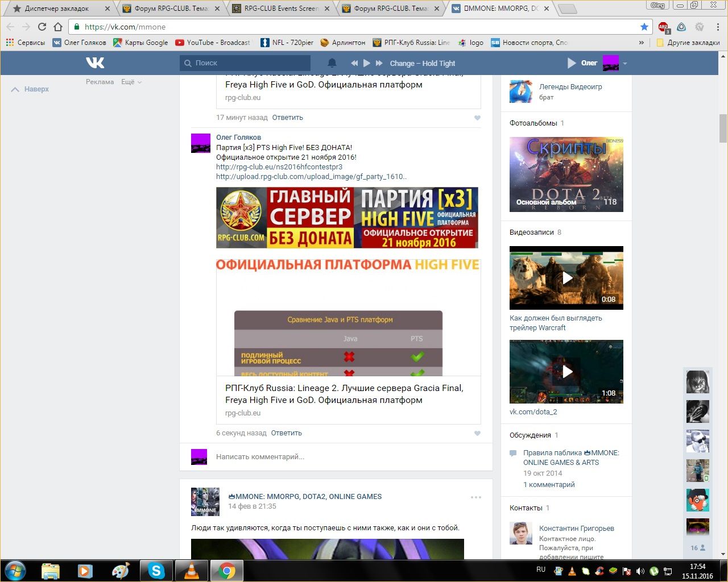Expand the hidden bookmarks overflow chevron
This screenshot has height=582, width=728.
click(642, 43)
